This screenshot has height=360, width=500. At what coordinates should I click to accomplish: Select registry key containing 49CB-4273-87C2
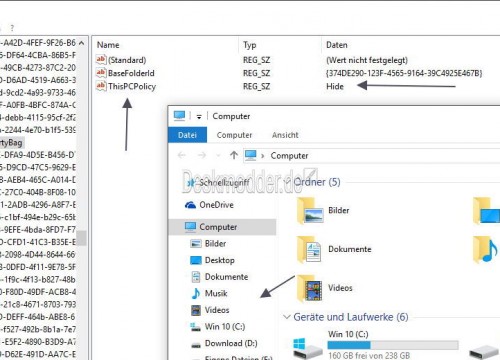(x=38, y=68)
